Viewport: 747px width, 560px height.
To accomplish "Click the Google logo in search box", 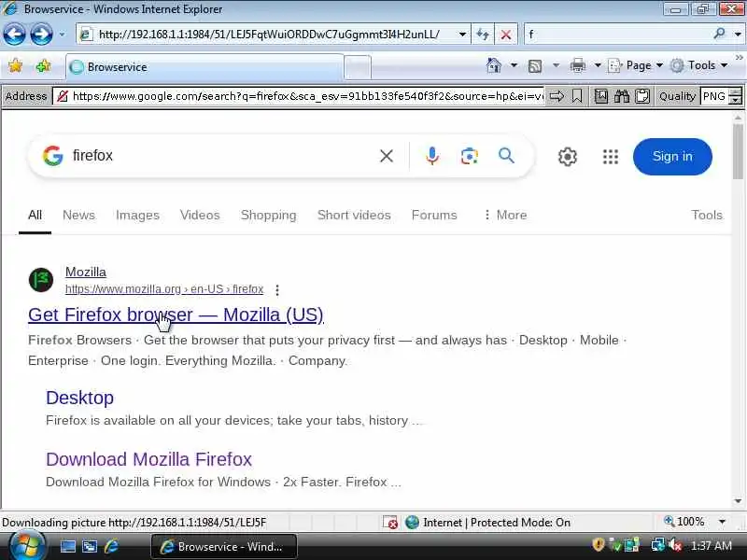I will (52, 156).
